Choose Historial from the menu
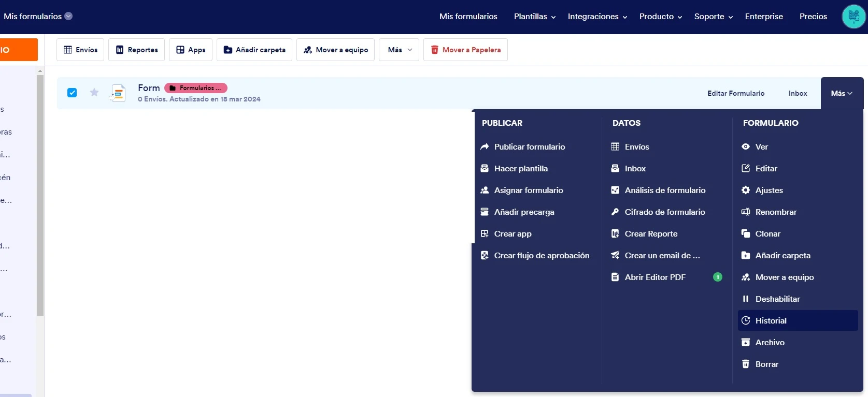Screen dimensions: 868x397 pyautogui.click(x=798, y=320)
